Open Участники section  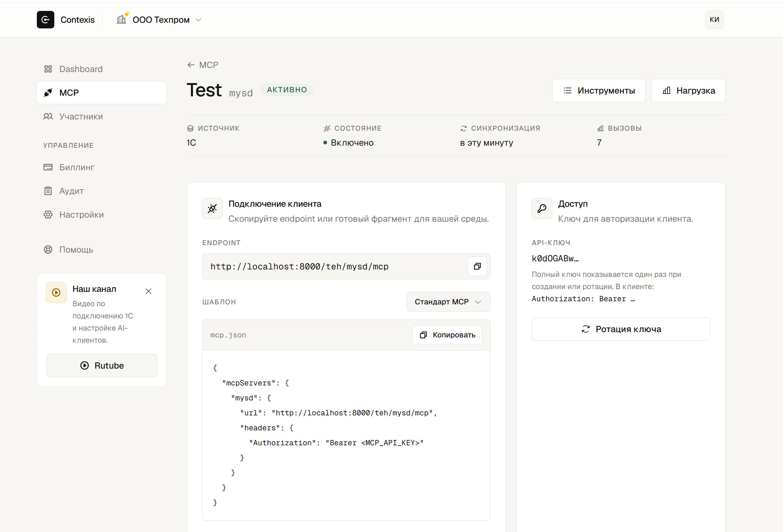[x=101, y=117]
